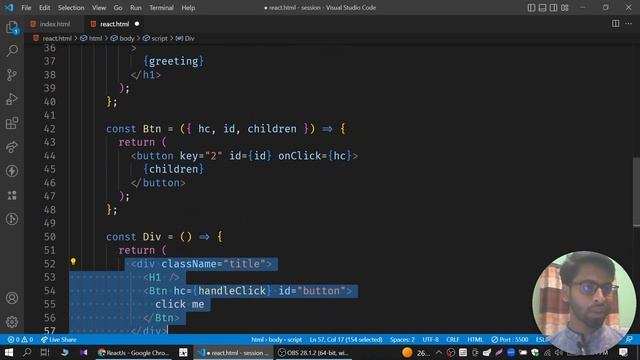Click the Go Live Port 5500 status item
Viewport: 640px width, 360px height.
click(x=509, y=340)
